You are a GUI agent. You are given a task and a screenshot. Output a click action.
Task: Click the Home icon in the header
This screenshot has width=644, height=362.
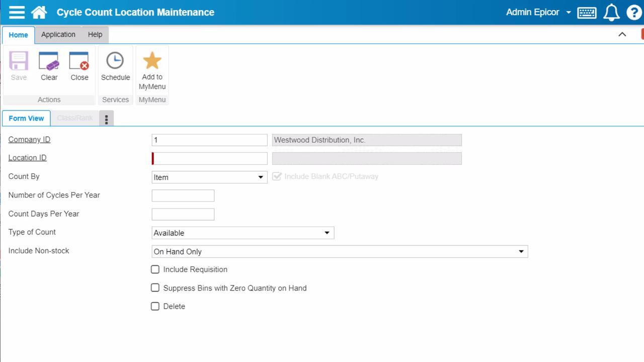click(39, 12)
